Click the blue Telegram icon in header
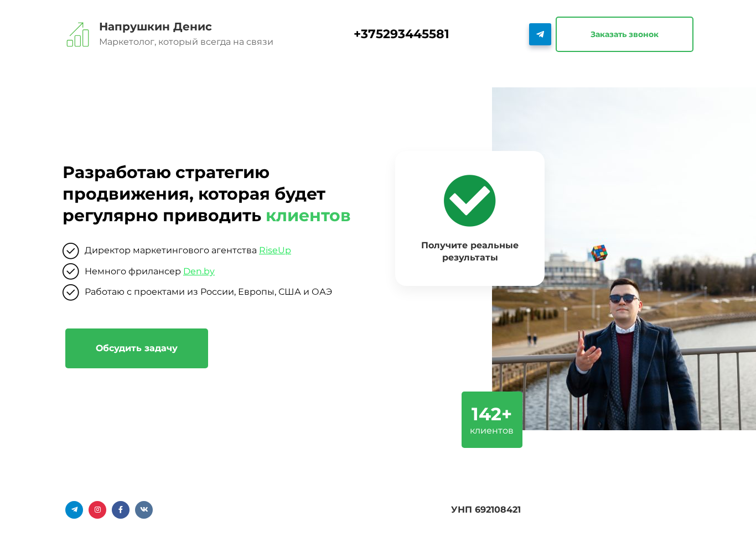Screen dimensions: 756x553 click(x=540, y=34)
